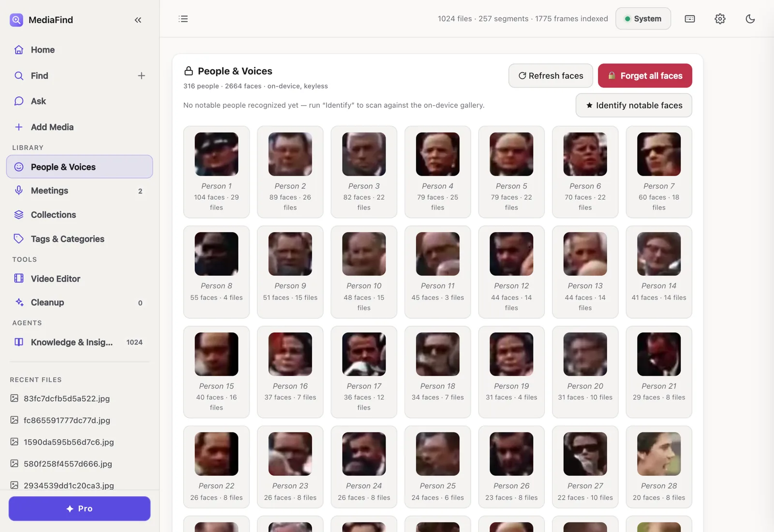Open Person 7 face card

tap(659, 172)
